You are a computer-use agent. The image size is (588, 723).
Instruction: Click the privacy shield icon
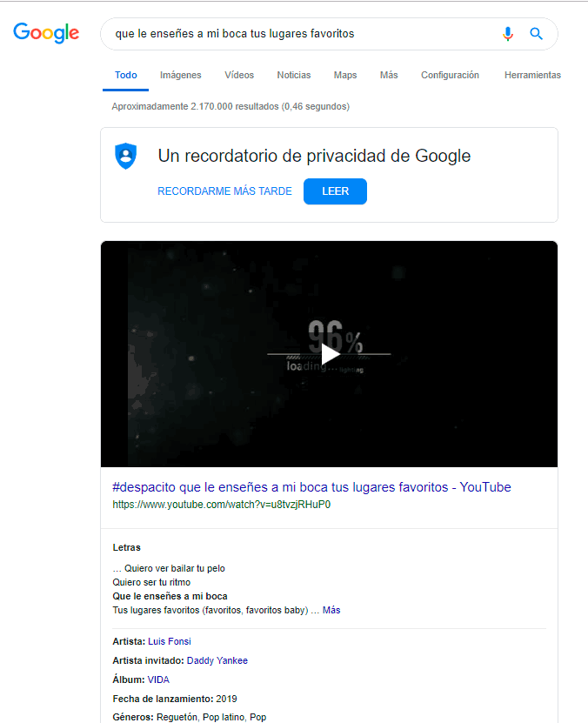(x=126, y=156)
